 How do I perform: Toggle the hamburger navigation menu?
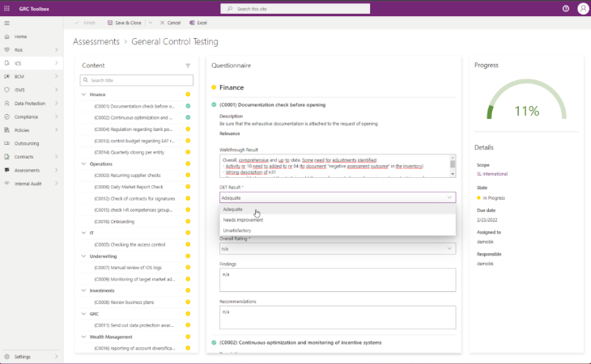(6, 23)
